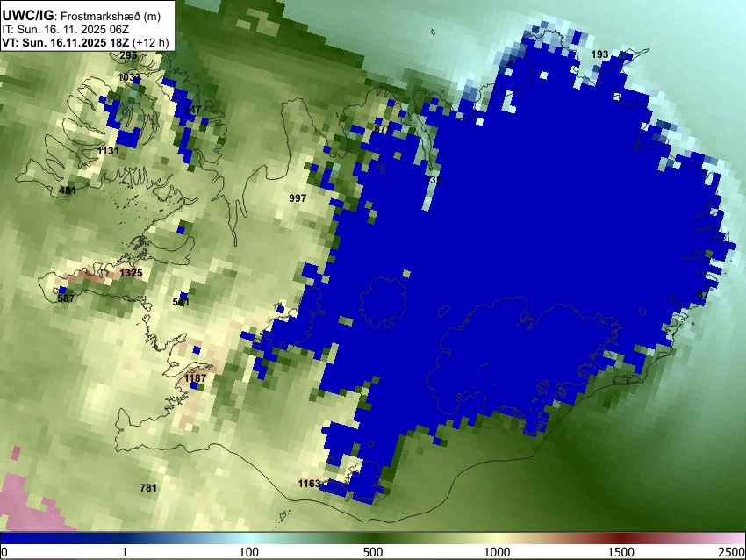This screenshot has height=560, width=746.
Task: Click the map value 871
Action: tap(382, 128)
